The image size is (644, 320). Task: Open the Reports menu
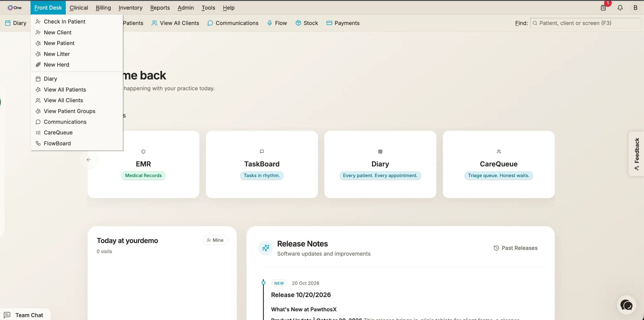pos(160,8)
